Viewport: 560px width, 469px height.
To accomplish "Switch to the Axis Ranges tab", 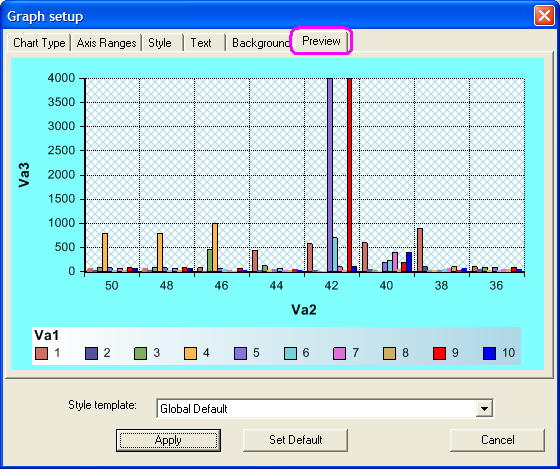I will [106, 43].
